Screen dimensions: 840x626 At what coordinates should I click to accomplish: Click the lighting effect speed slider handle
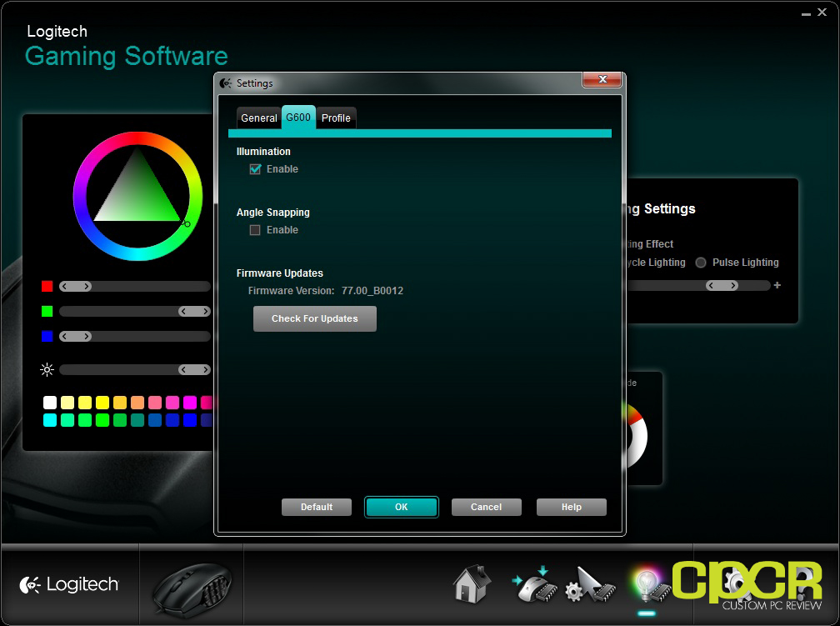[722, 286]
